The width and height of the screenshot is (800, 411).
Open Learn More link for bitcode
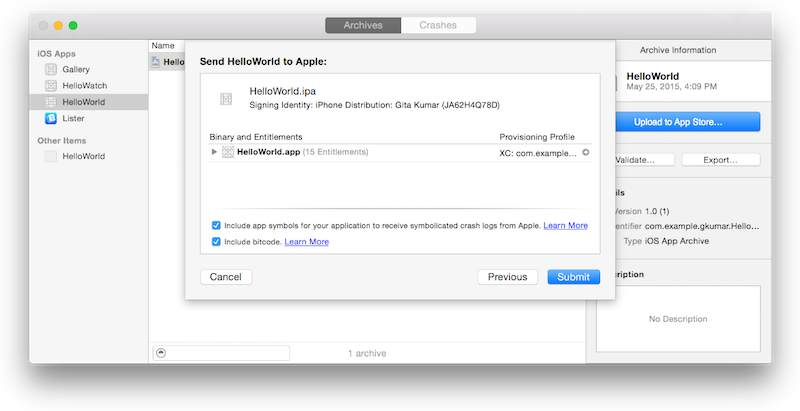tap(307, 242)
